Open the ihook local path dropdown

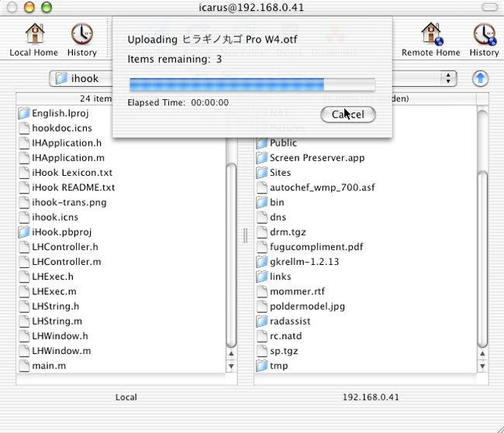point(81,78)
